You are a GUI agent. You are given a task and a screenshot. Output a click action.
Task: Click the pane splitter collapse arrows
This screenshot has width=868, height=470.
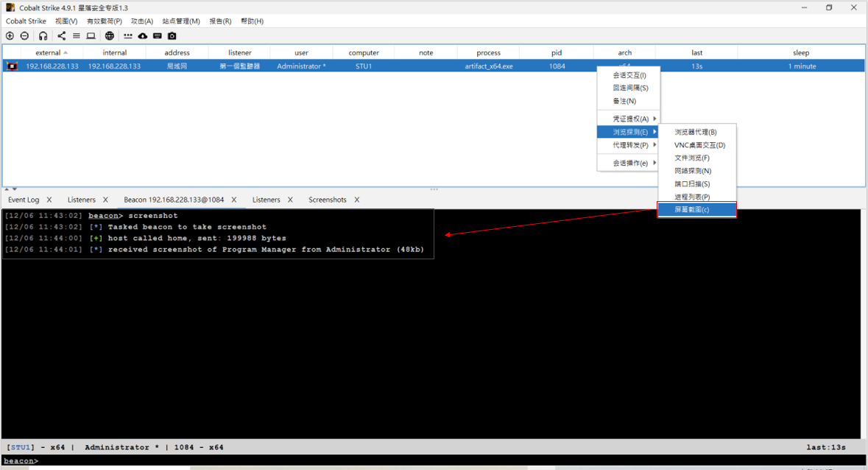[10, 189]
